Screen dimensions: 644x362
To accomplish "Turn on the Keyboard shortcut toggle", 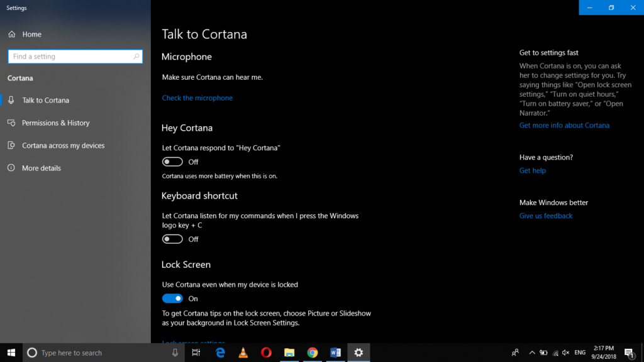I will (172, 239).
